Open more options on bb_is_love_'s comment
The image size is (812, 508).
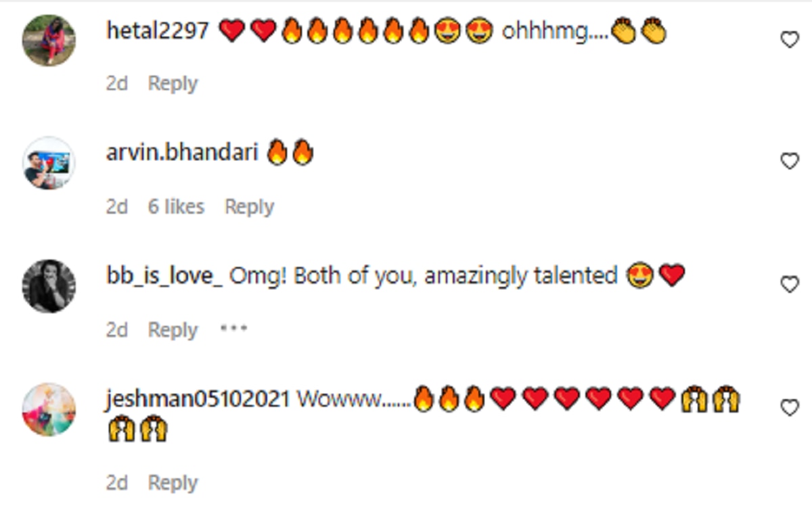(x=234, y=329)
